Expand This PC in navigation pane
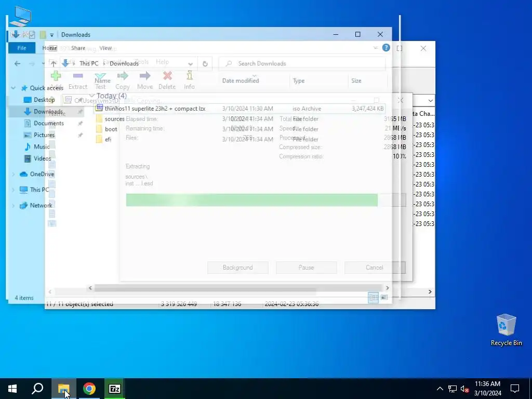The image size is (532, 399). point(13,190)
